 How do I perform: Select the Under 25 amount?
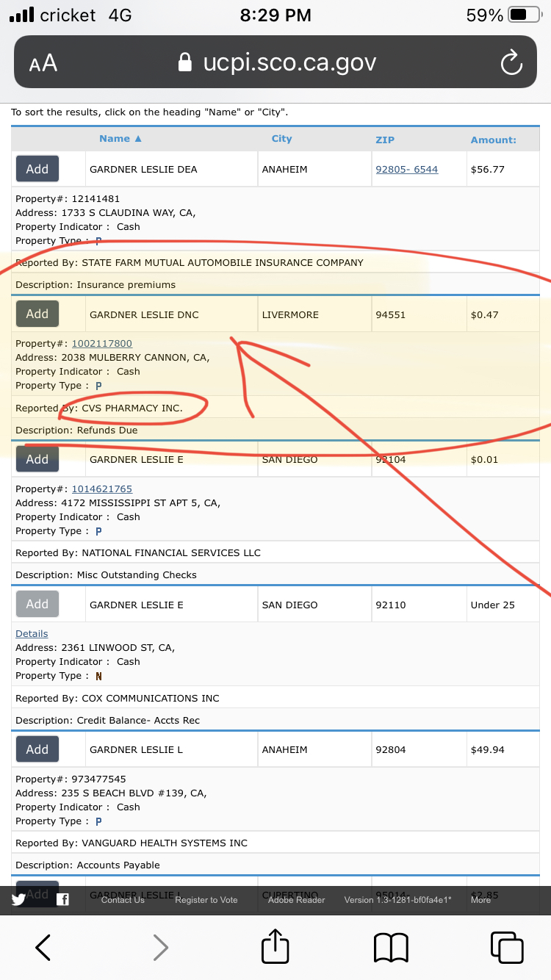(493, 605)
